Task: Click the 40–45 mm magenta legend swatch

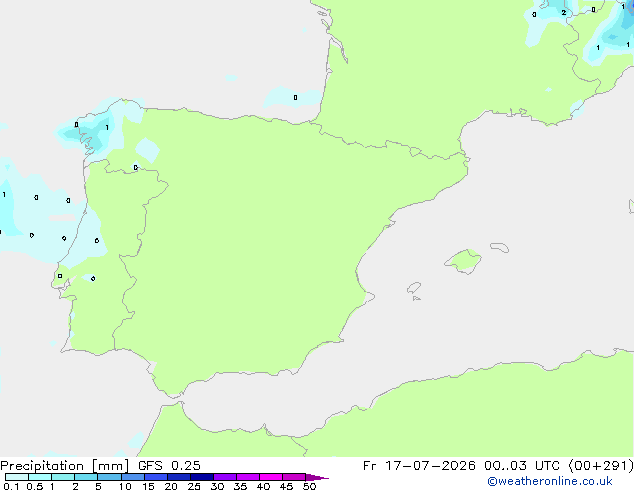Action: click(x=271, y=477)
